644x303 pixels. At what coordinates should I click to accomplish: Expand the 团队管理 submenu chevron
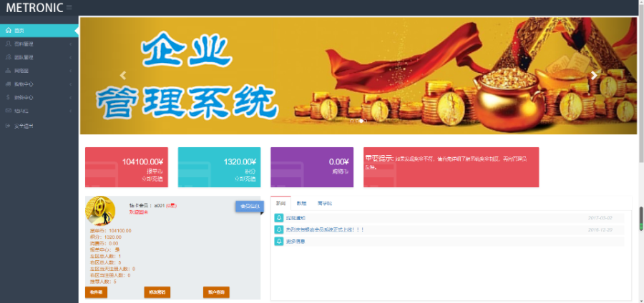click(71, 57)
